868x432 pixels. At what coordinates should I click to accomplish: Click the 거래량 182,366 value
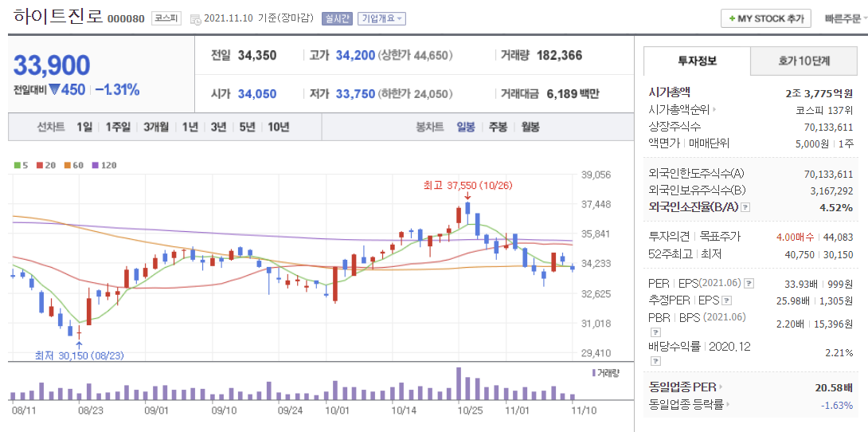pyautogui.click(x=560, y=55)
